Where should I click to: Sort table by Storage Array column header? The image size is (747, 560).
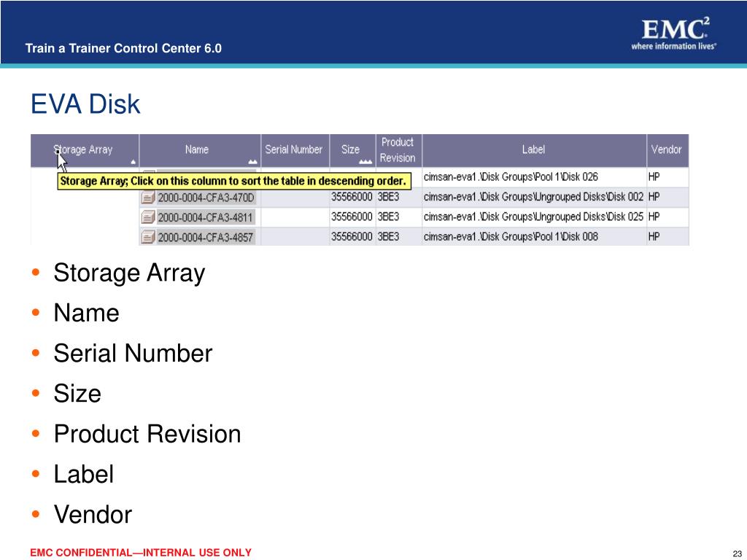click(85, 150)
